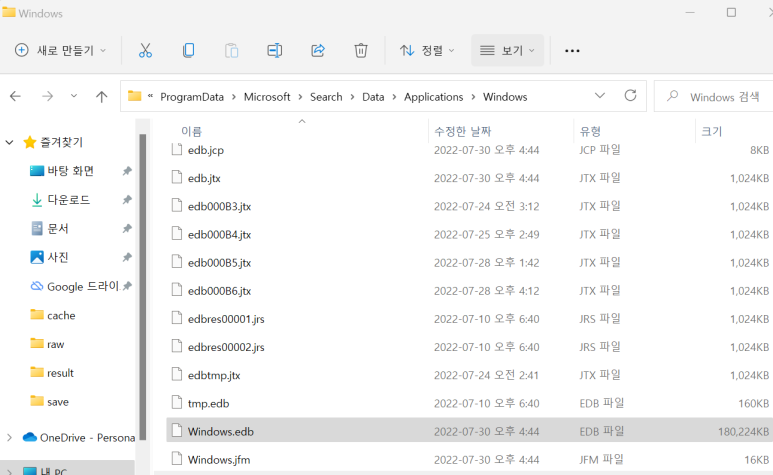Select file edb000B3.jtx

coord(219,206)
